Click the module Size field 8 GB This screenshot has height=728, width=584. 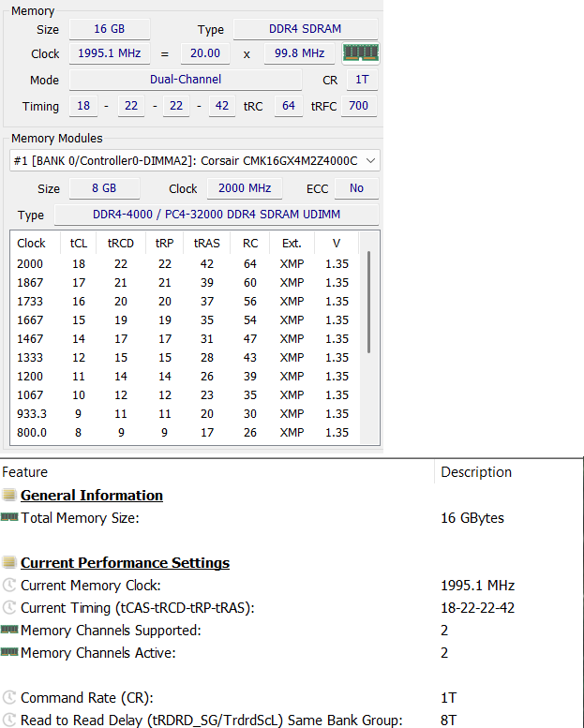(x=105, y=188)
